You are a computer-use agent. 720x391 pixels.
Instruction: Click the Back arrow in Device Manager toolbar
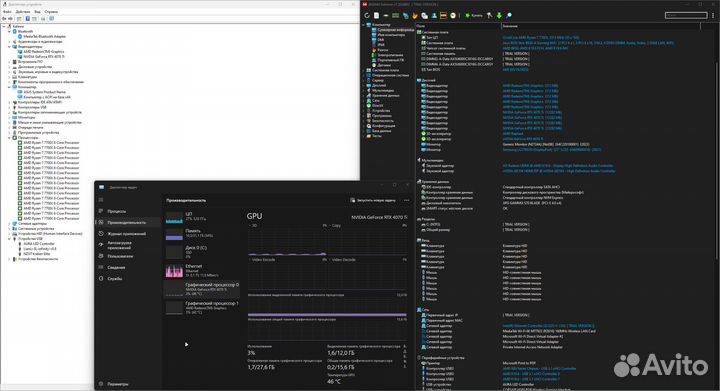[x=4, y=19]
